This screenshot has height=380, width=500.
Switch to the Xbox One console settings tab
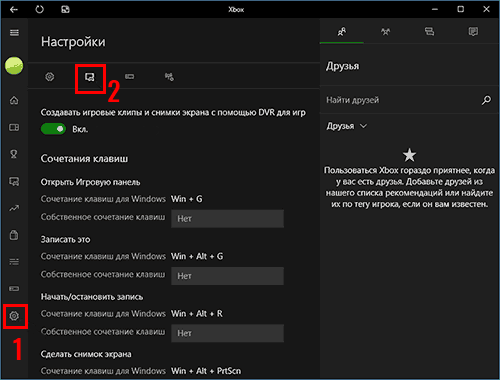[130, 77]
